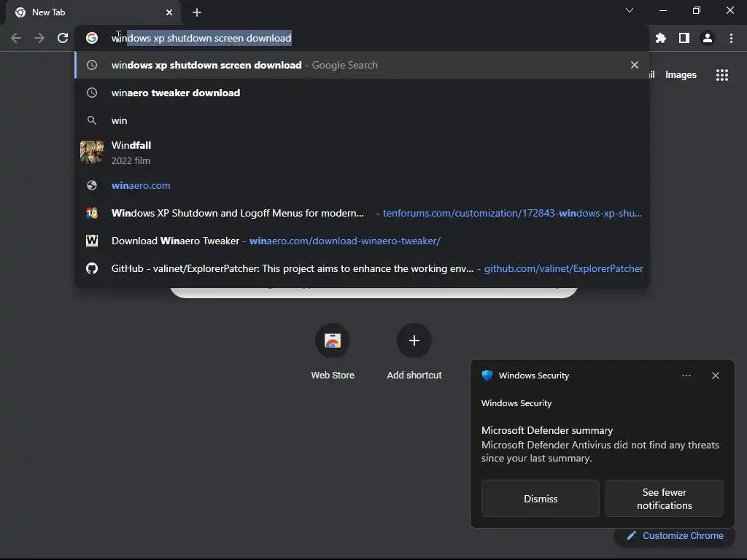Open the Web Store shortcut
Image resolution: width=747 pixels, height=560 pixels.
coord(333,351)
